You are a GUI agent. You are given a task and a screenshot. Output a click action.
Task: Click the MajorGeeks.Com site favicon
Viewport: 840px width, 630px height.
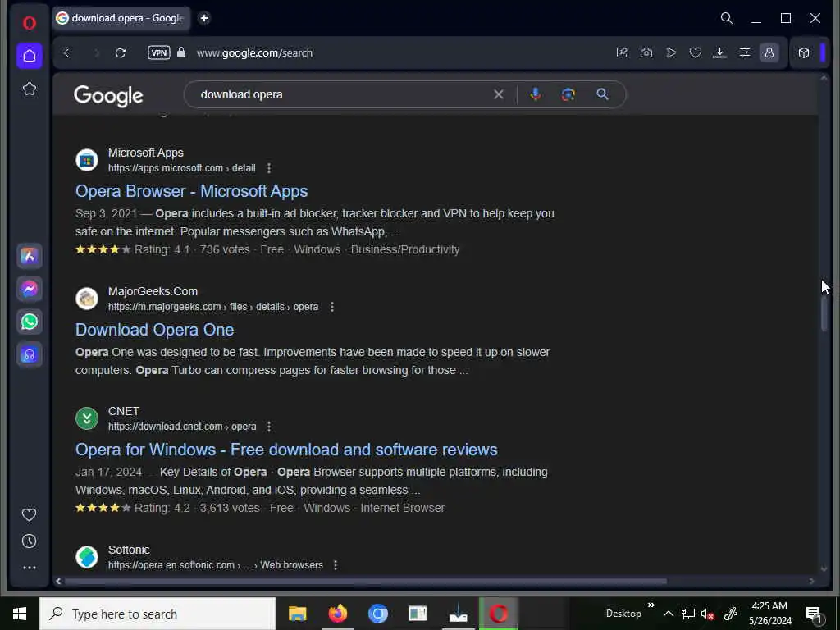(87, 299)
